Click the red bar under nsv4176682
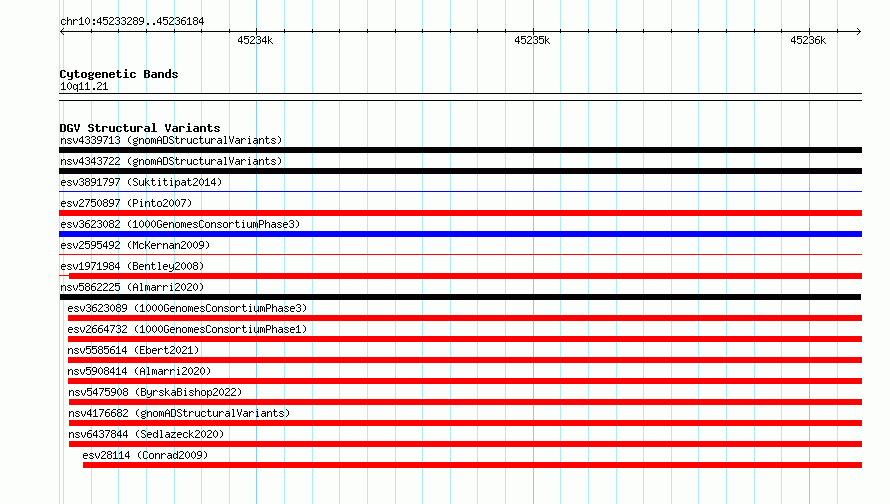This screenshot has width=890, height=504. click(x=465, y=423)
